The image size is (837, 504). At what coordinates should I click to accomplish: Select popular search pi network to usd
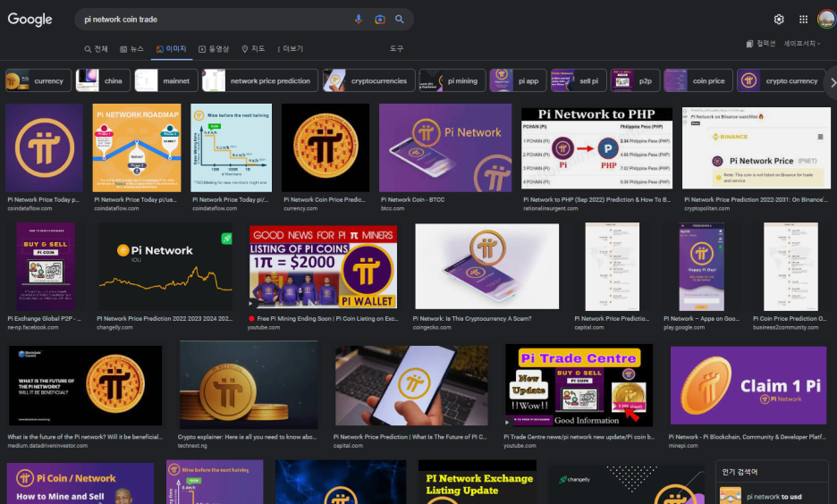tap(772, 497)
